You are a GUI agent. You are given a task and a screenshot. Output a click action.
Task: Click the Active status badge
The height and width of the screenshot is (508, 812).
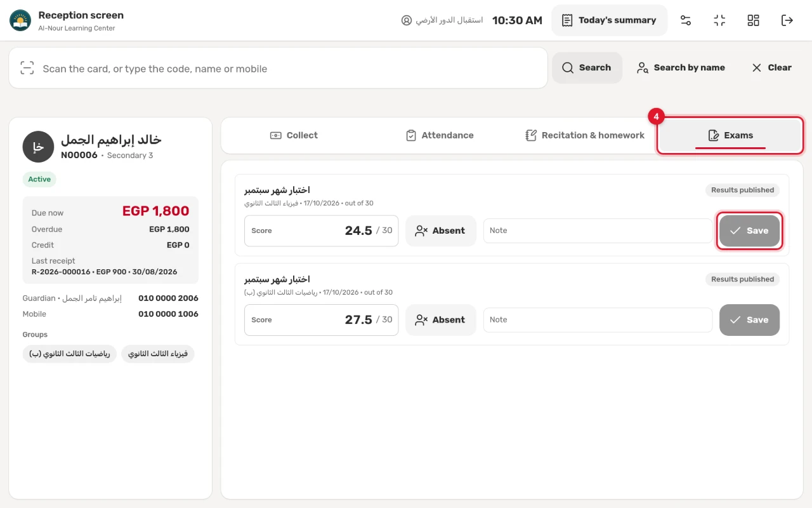pos(39,179)
